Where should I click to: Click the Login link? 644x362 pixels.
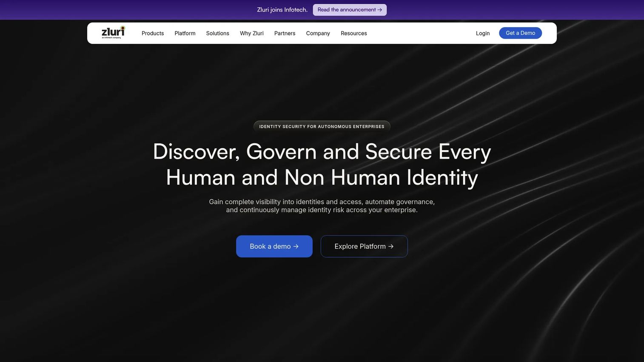483,33
